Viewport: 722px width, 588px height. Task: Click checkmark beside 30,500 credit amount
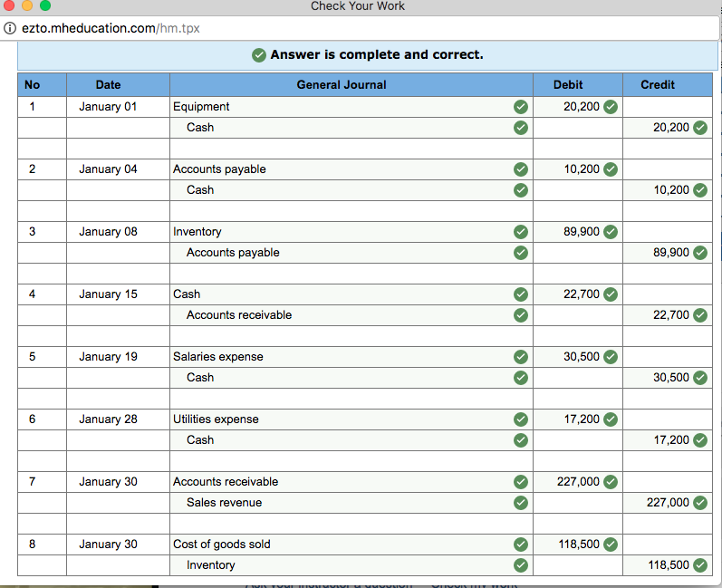[x=700, y=378]
